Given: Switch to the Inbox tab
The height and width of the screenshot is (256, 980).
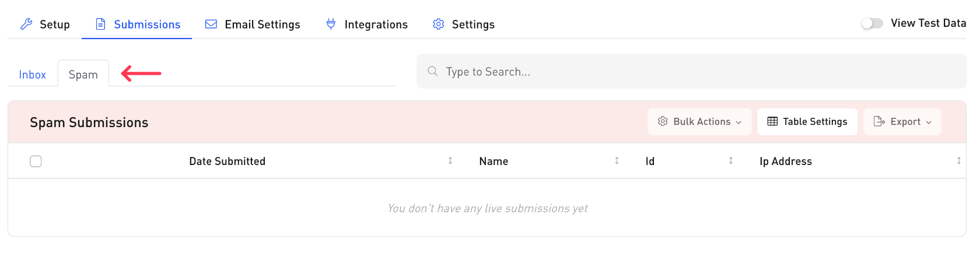Looking at the screenshot, I should tap(32, 75).
